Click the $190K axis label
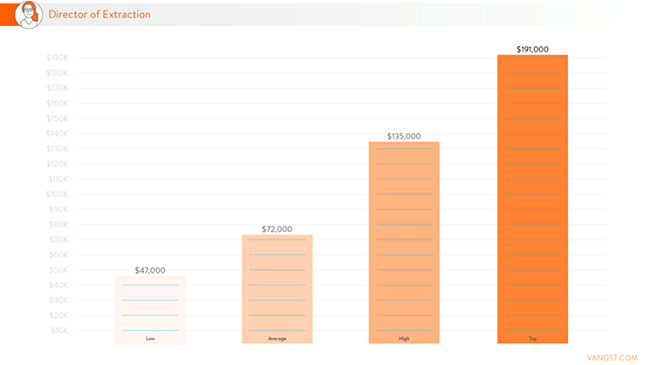 pos(57,58)
